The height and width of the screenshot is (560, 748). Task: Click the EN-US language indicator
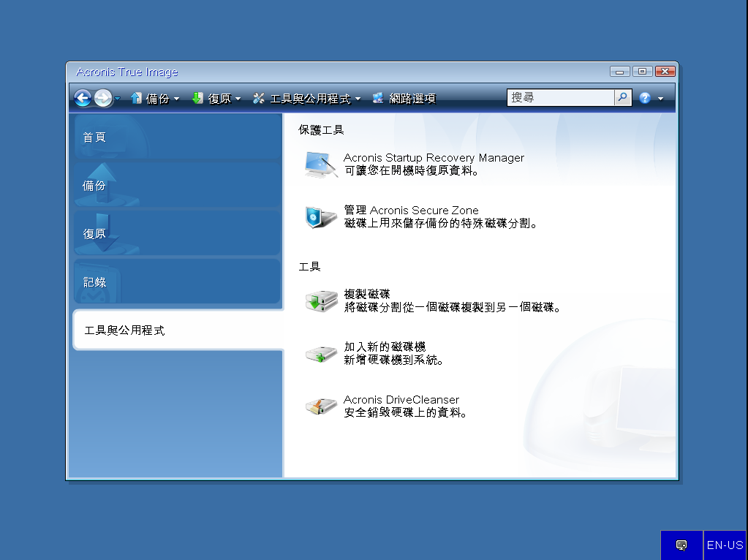click(x=725, y=545)
